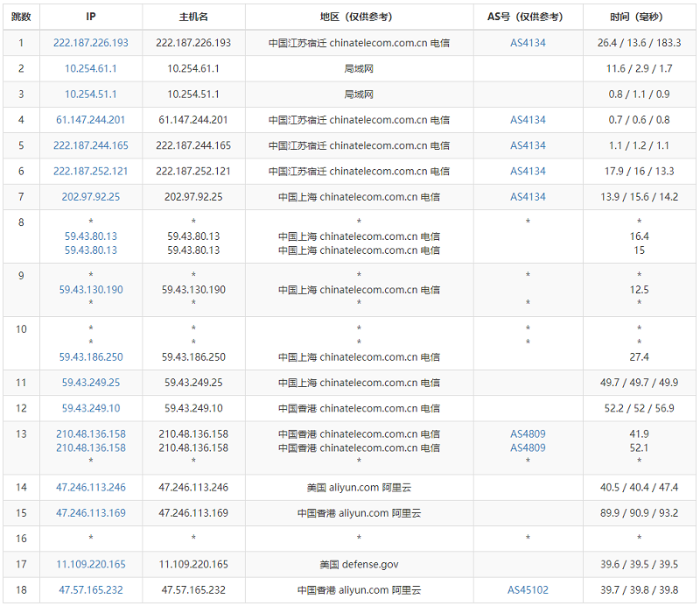The image size is (700, 606).
Task: Open IP link 222.187.252.121
Action: [x=91, y=171]
